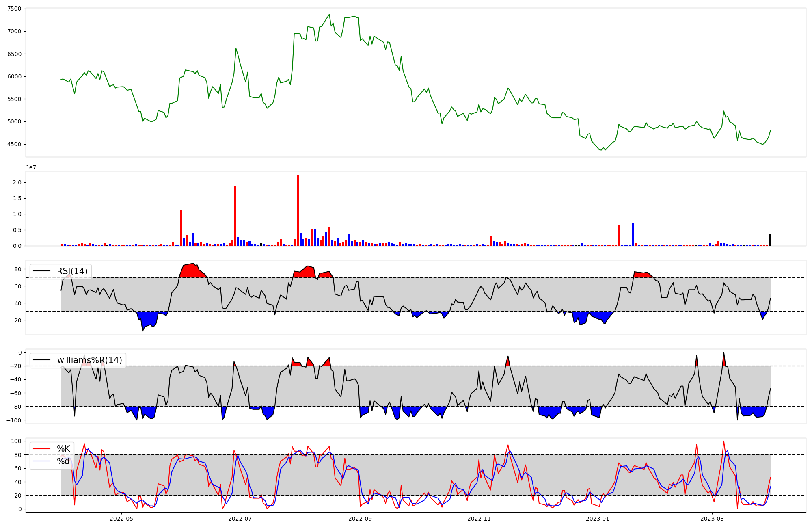Click the black RSI legend line swatch

41,271
